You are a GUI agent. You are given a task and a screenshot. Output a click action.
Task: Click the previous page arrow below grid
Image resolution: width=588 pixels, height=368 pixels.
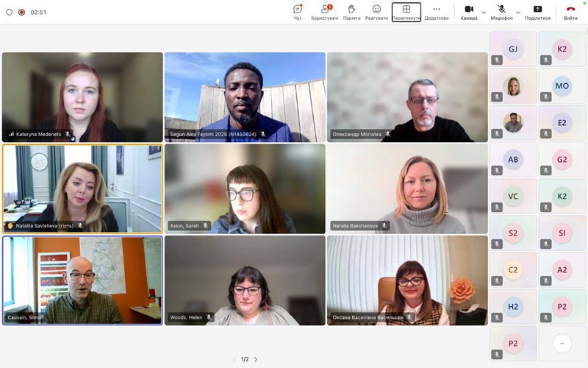pyautogui.click(x=234, y=359)
